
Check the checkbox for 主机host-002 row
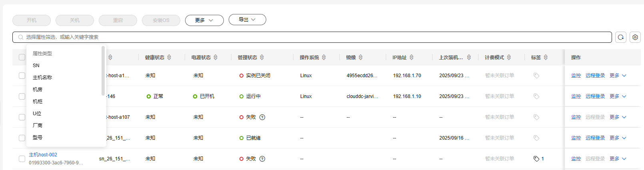click(x=22, y=159)
